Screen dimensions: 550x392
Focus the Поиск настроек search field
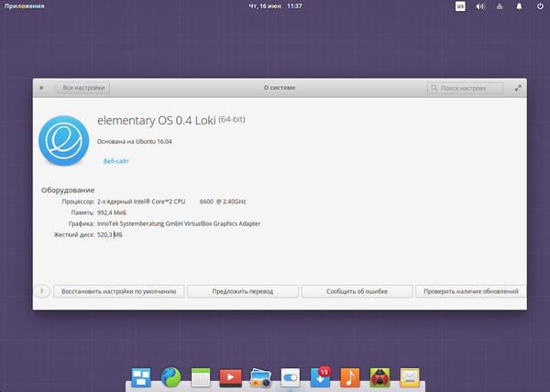[x=466, y=88]
